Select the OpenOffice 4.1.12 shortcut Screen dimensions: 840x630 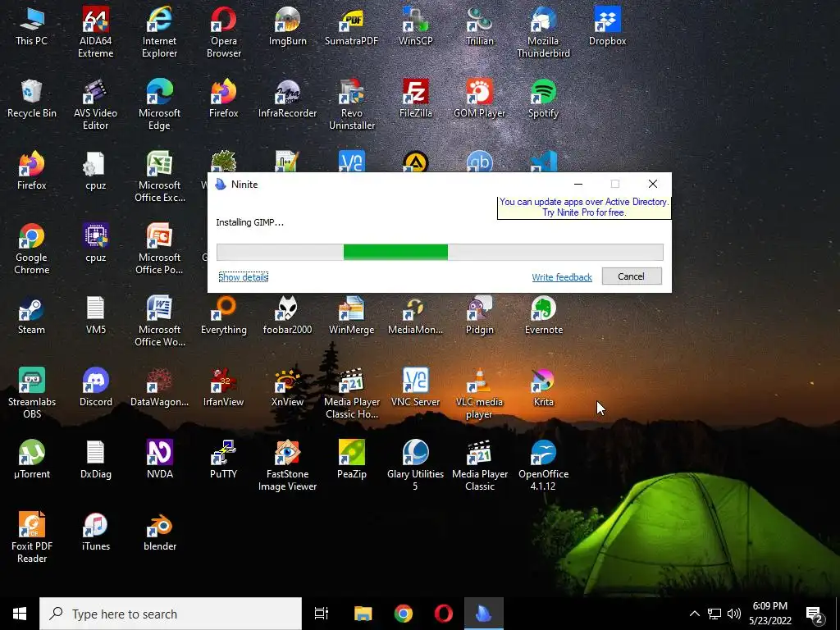point(543,466)
